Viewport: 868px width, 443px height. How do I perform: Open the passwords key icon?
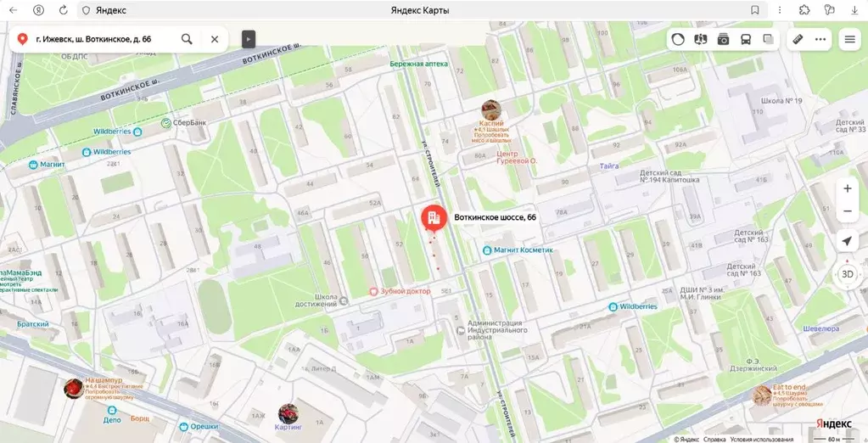(829, 10)
